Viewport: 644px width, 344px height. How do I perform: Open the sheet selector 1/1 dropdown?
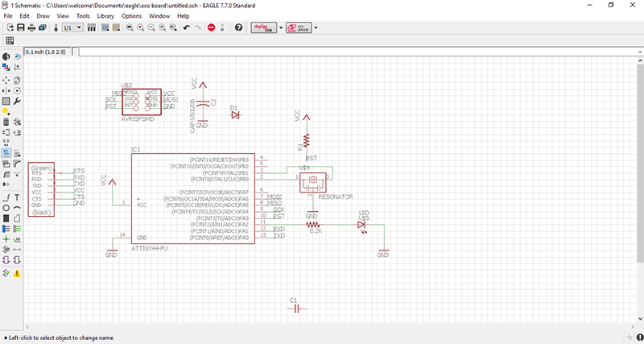coord(73,27)
